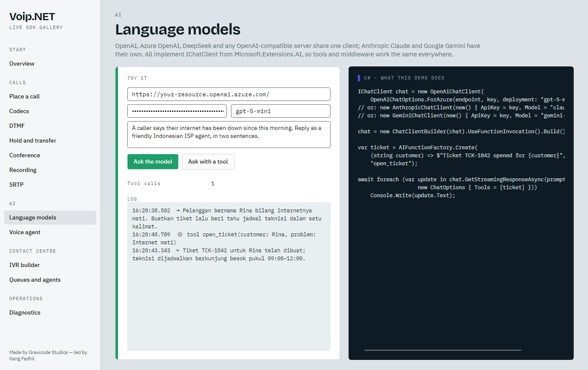Click Ask with a tool button
The height and width of the screenshot is (370, 588).
coord(208,162)
